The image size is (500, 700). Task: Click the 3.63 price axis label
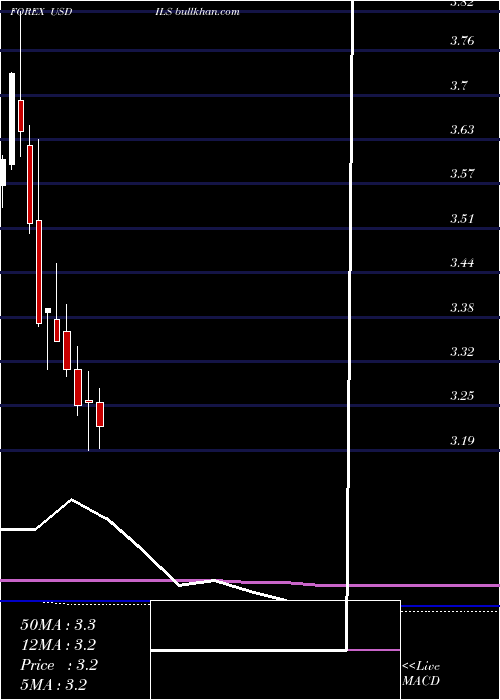[x=462, y=130]
